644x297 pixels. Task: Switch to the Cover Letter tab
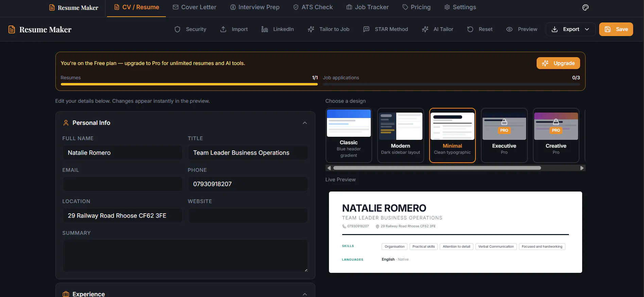pyautogui.click(x=194, y=7)
